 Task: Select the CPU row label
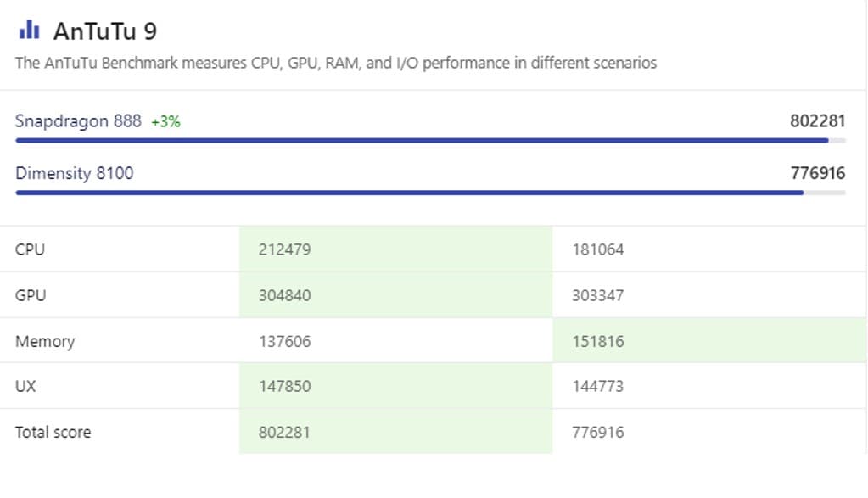30,249
